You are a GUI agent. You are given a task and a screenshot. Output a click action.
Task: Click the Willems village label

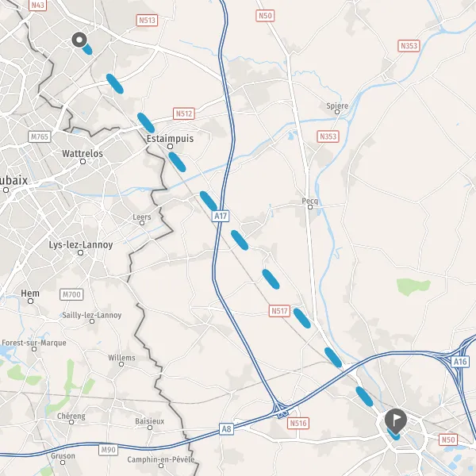[121, 358]
